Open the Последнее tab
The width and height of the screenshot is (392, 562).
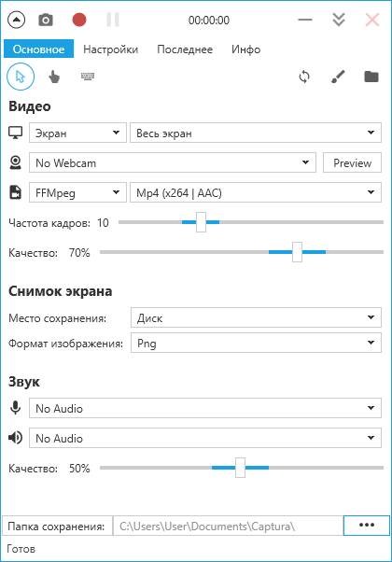[x=185, y=49]
